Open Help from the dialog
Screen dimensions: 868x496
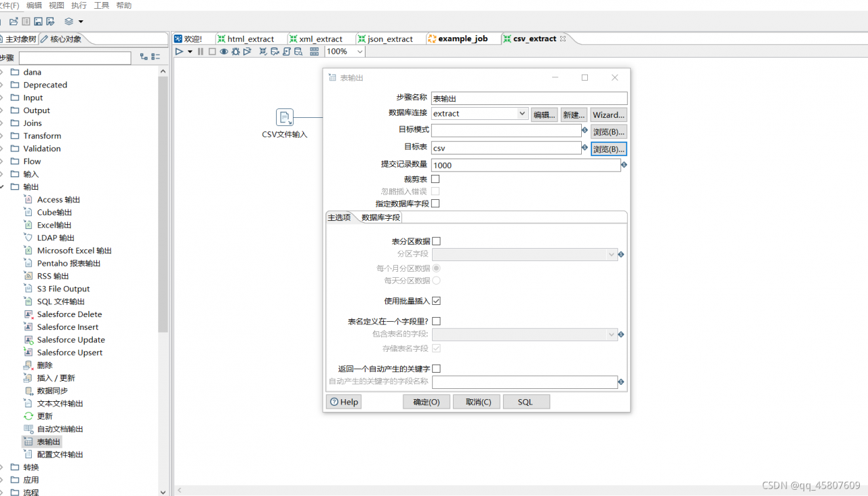344,402
